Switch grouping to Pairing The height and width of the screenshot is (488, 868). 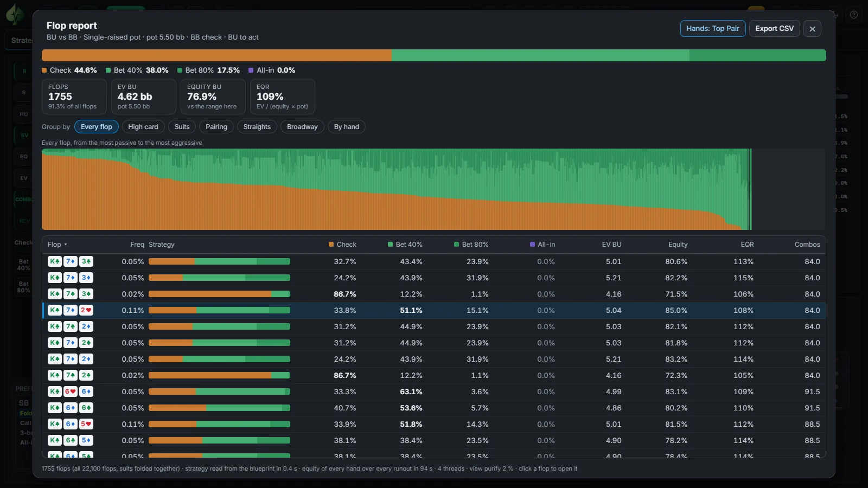pos(216,127)
